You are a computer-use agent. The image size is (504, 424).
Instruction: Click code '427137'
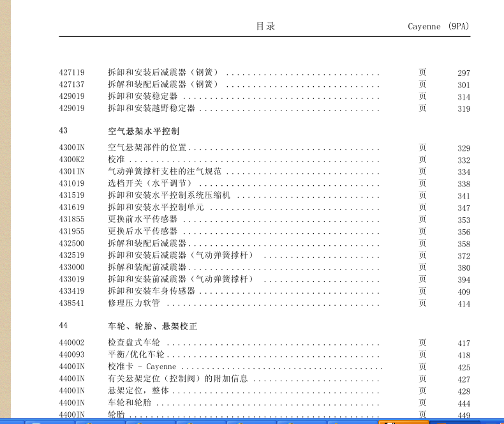point(71,84)
